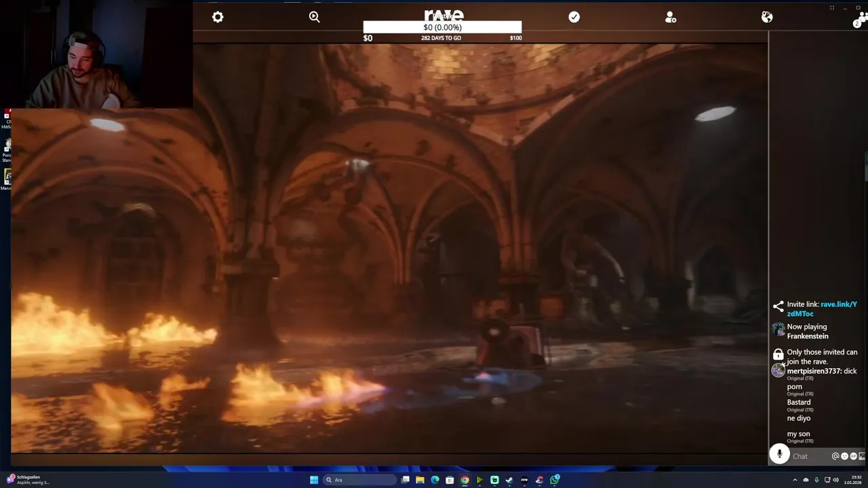Image resolution: width=868 pixels, height=488 pixels.
Task: Click the microphone tray icon
Action: [816, 480]
